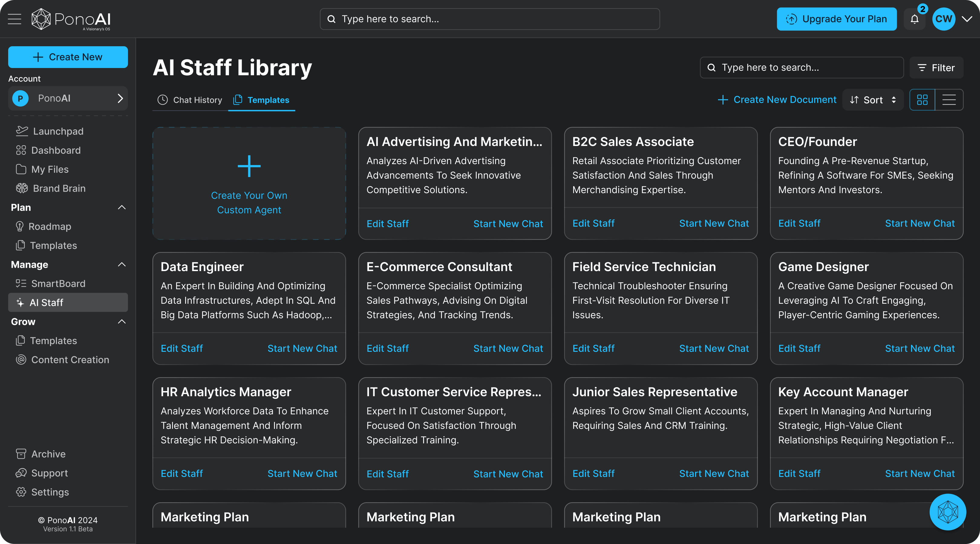980x544 pixels.
Task: Edit Staff for CEO/Founder
Action: (x=799, y=223)
